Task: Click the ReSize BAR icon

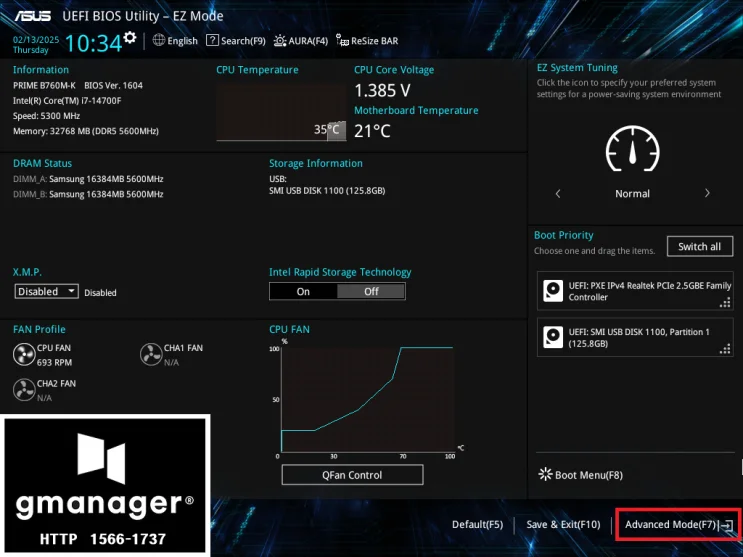Action: click(342, 40)
